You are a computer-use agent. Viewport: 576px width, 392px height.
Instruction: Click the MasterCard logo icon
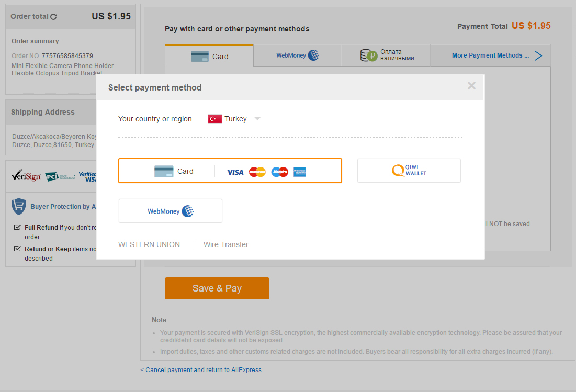[257, 172]
